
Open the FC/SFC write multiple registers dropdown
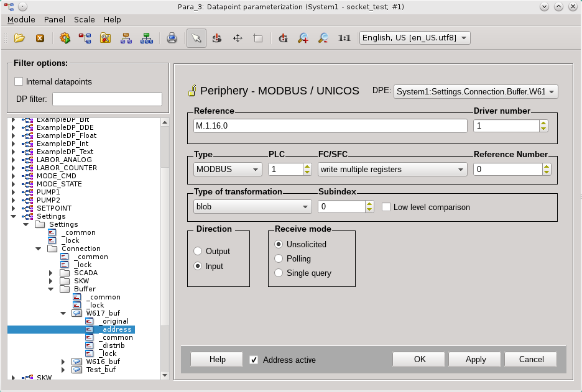point(392,169)
